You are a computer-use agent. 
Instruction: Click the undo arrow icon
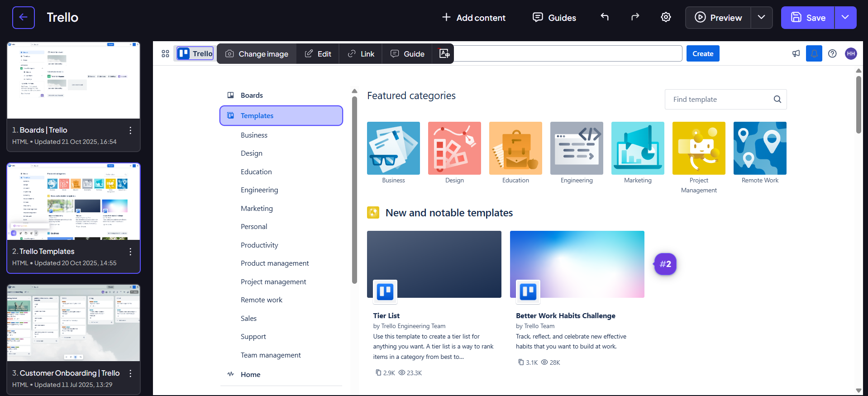(x=605, y=17)
